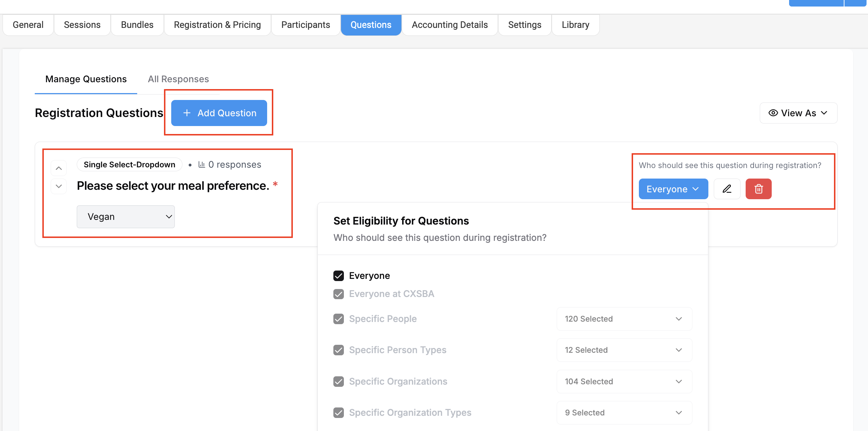The image size is (868, 431).
Task: Expand the 120 Selected people dropdown
Action: click(624, 319)
